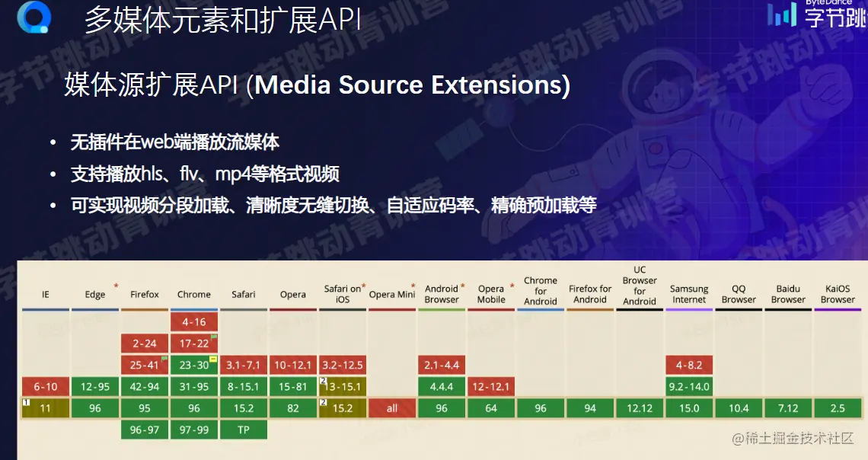The image size is (868, 460).
Task: Click the green Safari 8-15.1 cell
Action: (x=244, y=386)
